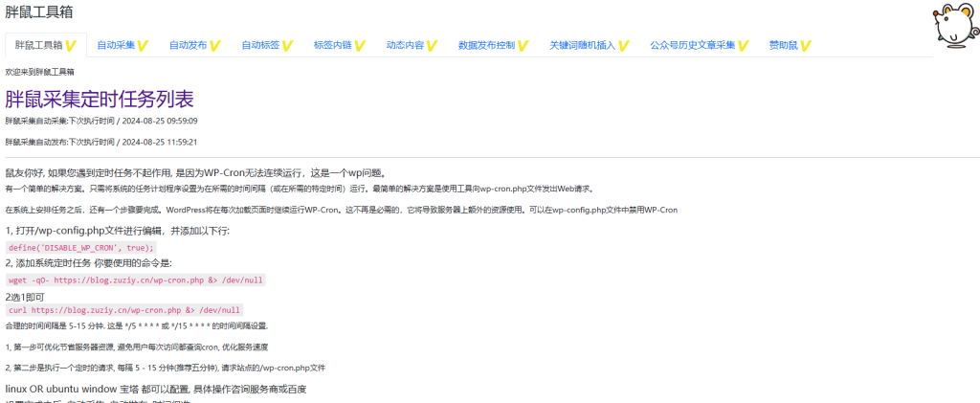Click the checkmark icon beside 自动发布
980x403 pixels.
pyautogui.click(x=215, y=45)
